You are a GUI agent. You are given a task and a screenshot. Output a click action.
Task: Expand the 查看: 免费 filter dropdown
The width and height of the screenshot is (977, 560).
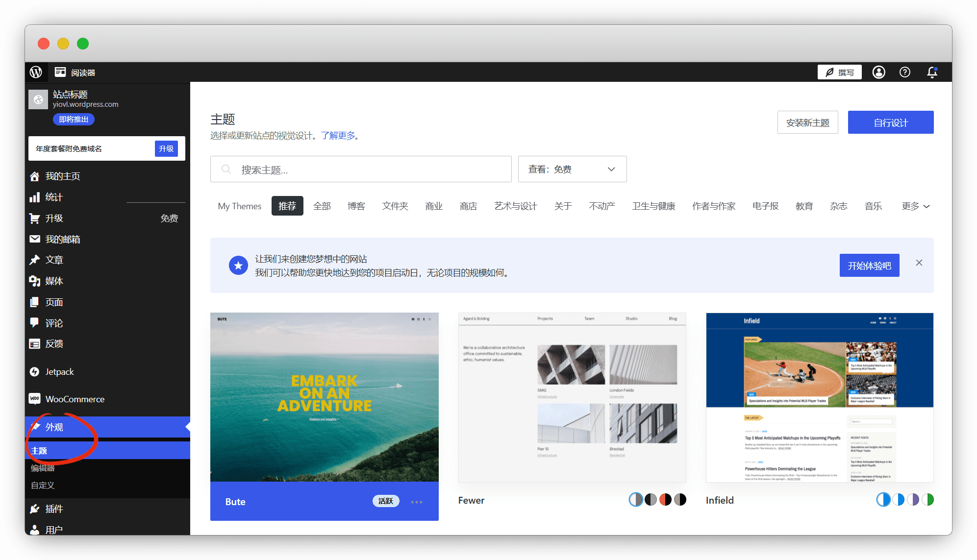572,169
